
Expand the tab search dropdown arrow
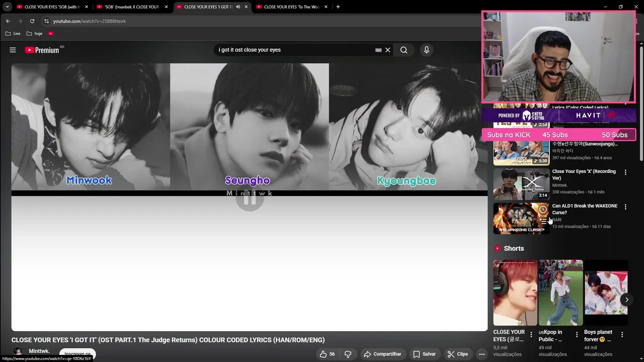coord(7,7)
